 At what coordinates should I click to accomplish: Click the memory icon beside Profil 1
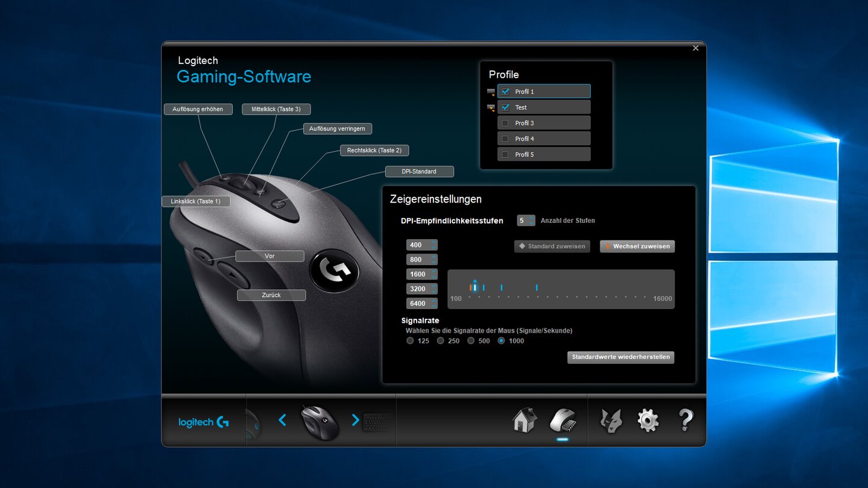tap(491, 92)
